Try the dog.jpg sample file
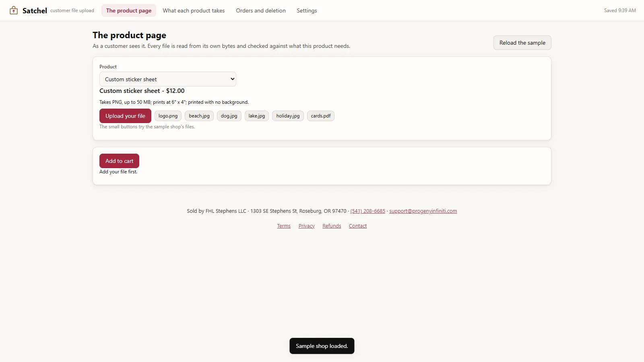 229,116
